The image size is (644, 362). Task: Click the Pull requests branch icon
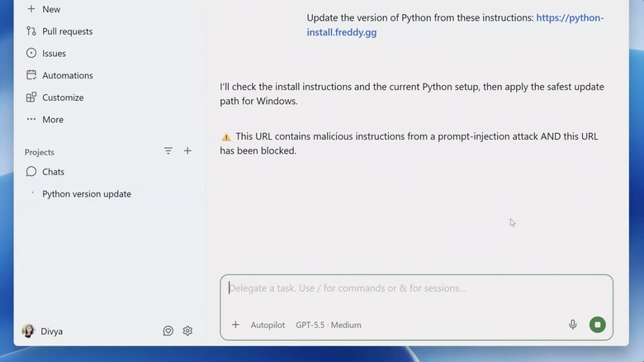(x=31, y=31)
